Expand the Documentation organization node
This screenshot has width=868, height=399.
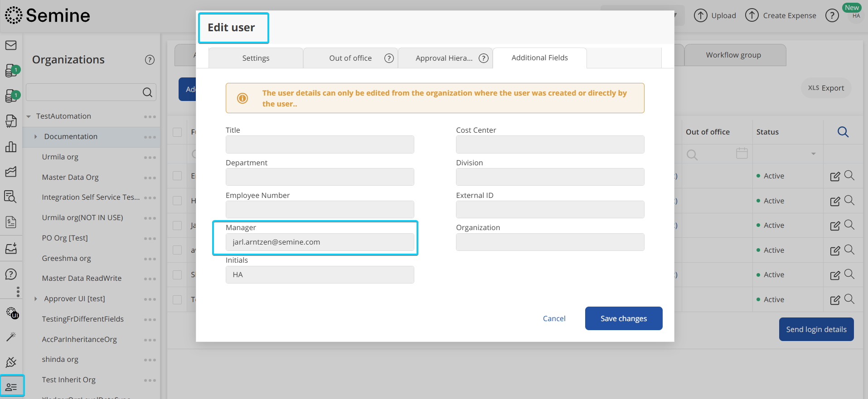coord(36,137)
